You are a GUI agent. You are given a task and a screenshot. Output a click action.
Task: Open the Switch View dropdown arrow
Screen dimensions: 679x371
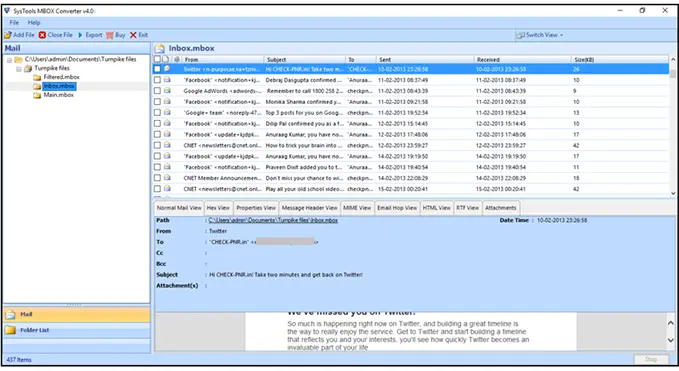point(562,35)
